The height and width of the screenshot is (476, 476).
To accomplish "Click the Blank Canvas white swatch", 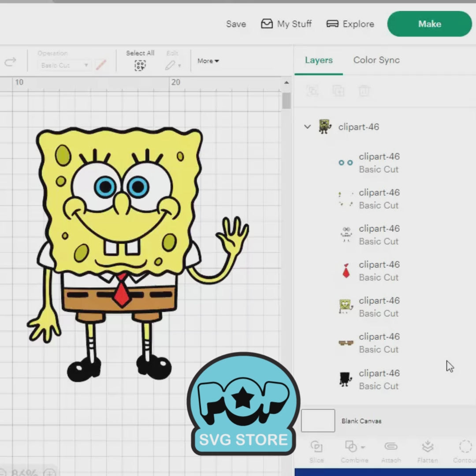I will pyautogui.click(x=318, y=420).
